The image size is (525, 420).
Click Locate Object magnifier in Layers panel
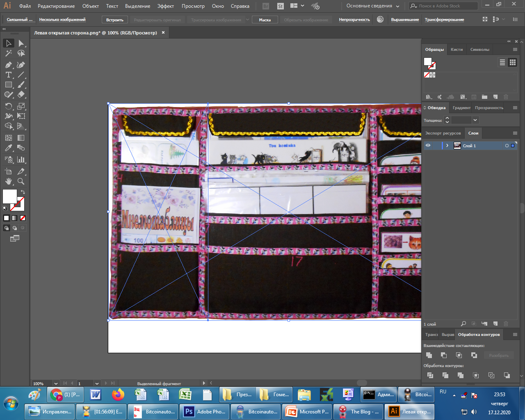pos(463,324)
